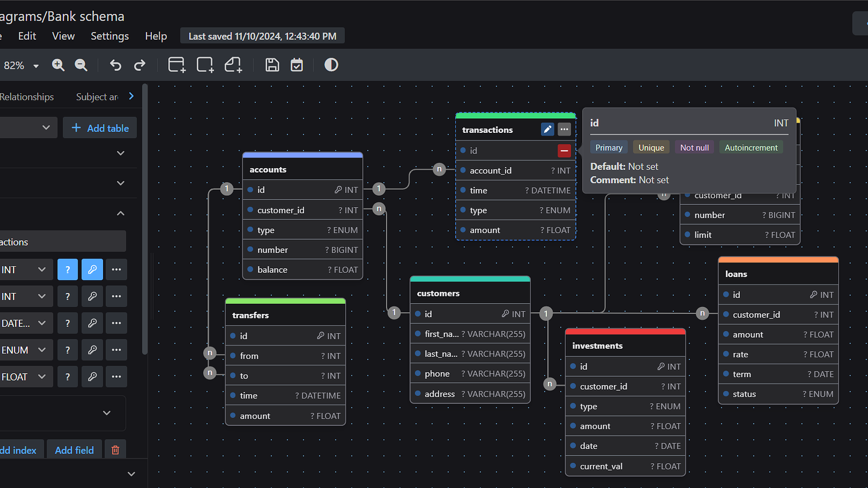The image size is (868, 488).
Task: Open more options for second INT field
Action: pyautogui.click(x=117, y=296)
